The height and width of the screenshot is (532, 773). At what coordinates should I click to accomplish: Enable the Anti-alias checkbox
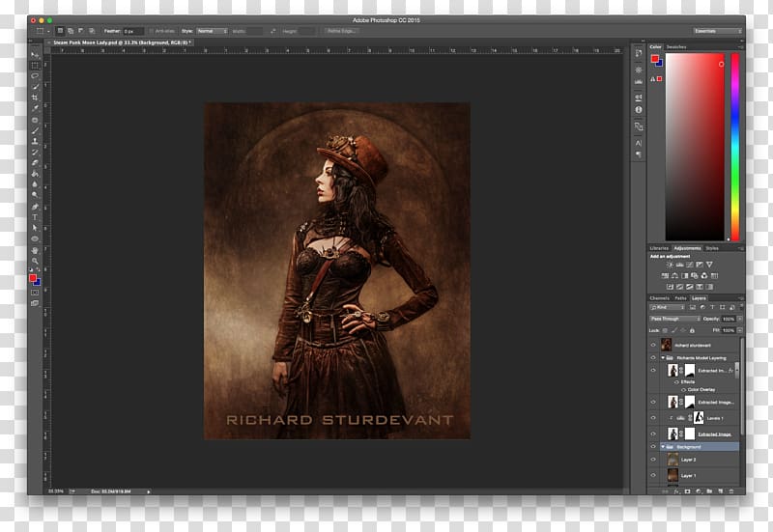152,31
